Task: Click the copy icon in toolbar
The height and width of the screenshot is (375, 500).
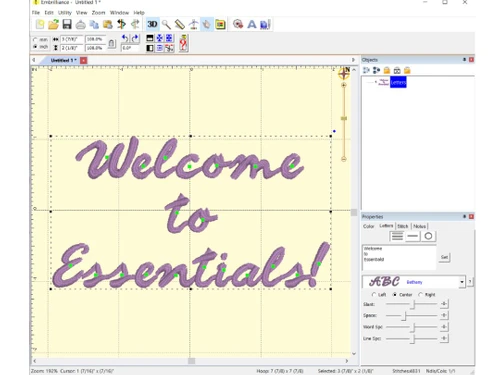Action: 94,24
